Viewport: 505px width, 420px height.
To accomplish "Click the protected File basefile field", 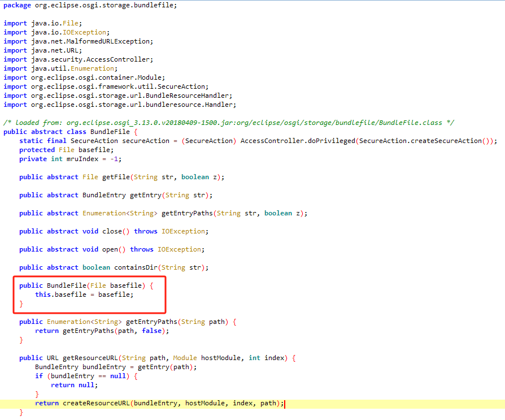I will (66, 150).
